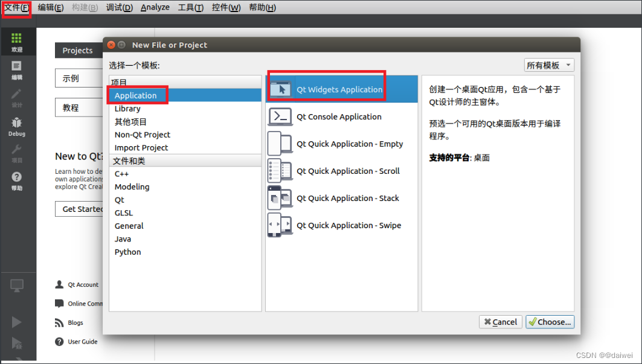Screen dimensions: 642x364
Task: Select the Import Project category
Action: coord(185,148)
